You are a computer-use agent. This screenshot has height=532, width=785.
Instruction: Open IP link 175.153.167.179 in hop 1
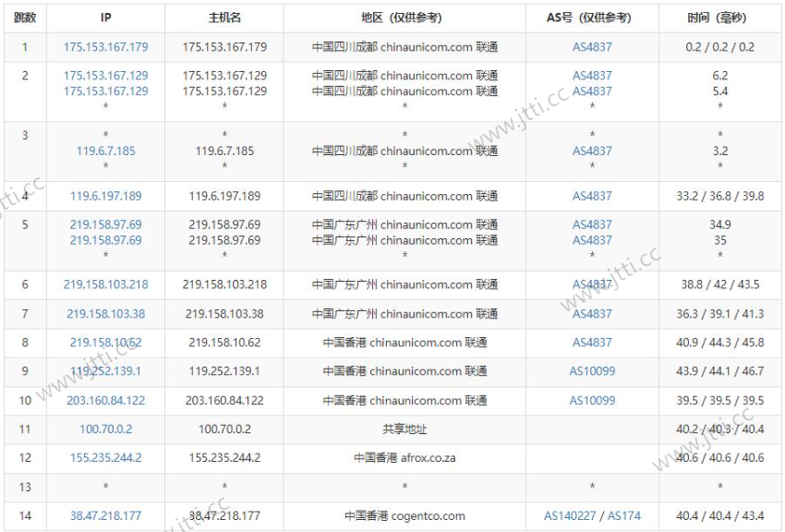click(105, 47)
